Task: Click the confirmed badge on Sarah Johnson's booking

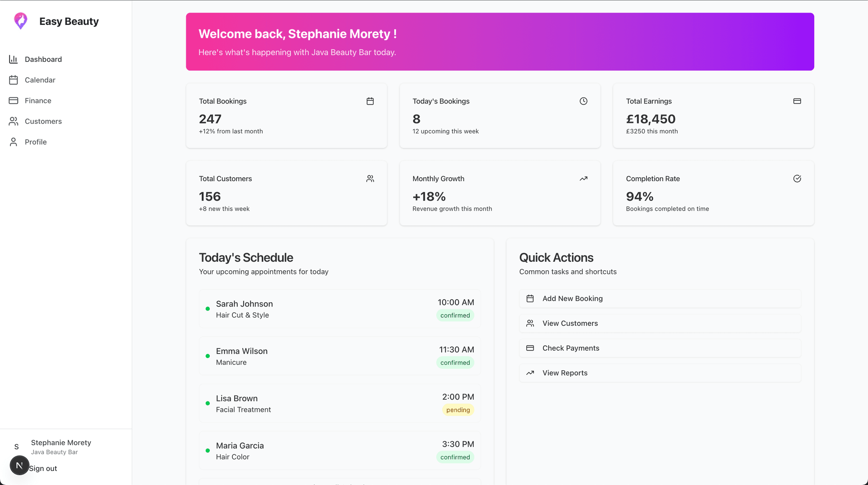Action: [x=455, y=315]
